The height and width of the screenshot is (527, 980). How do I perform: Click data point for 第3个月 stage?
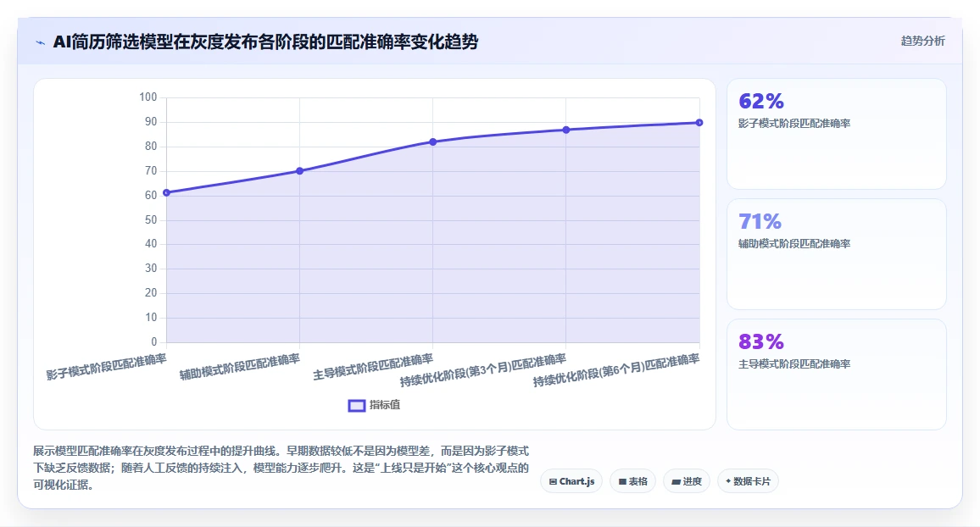tap(565, 130)
